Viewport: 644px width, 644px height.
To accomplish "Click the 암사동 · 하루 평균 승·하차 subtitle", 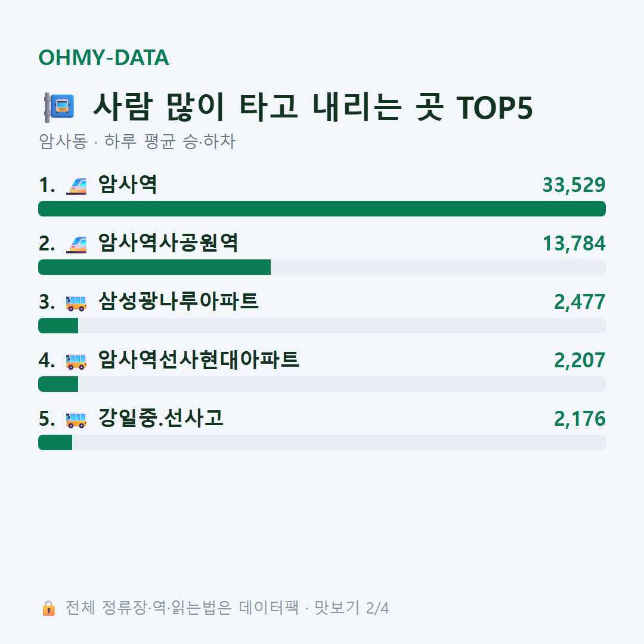I will pos(137,141).
